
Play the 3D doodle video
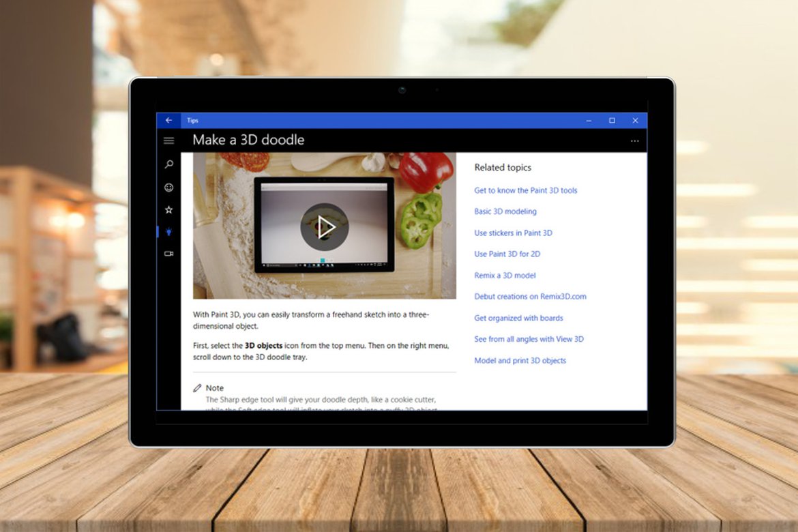324,227
